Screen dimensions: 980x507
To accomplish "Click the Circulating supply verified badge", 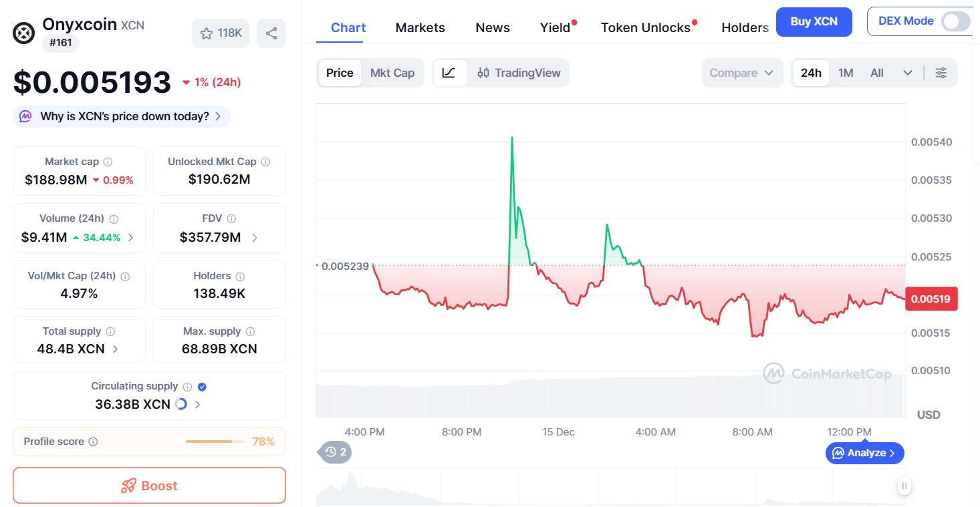I will coord(202,386).
